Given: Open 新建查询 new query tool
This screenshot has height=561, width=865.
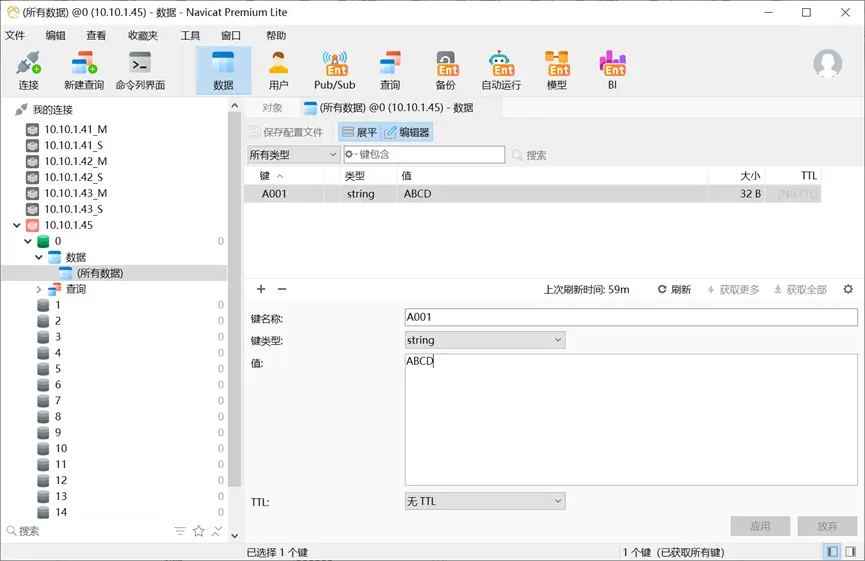Looking at the screenshot, I should point(84,71).
